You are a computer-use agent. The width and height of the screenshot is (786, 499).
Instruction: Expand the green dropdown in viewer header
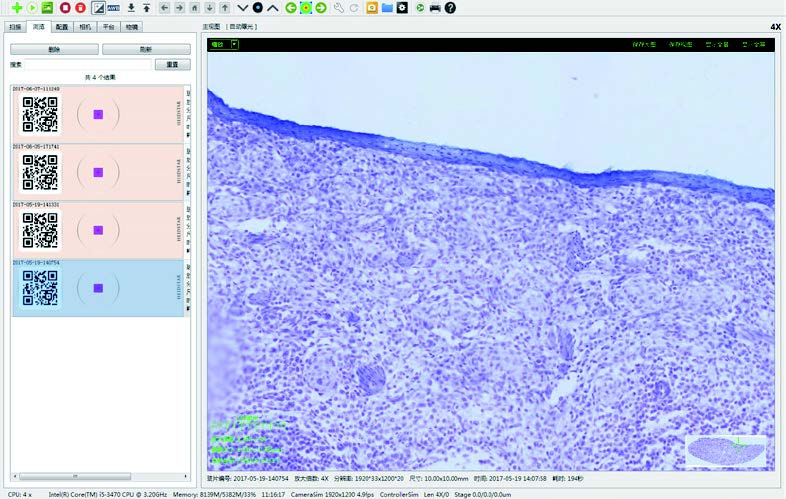pos(235,45)
